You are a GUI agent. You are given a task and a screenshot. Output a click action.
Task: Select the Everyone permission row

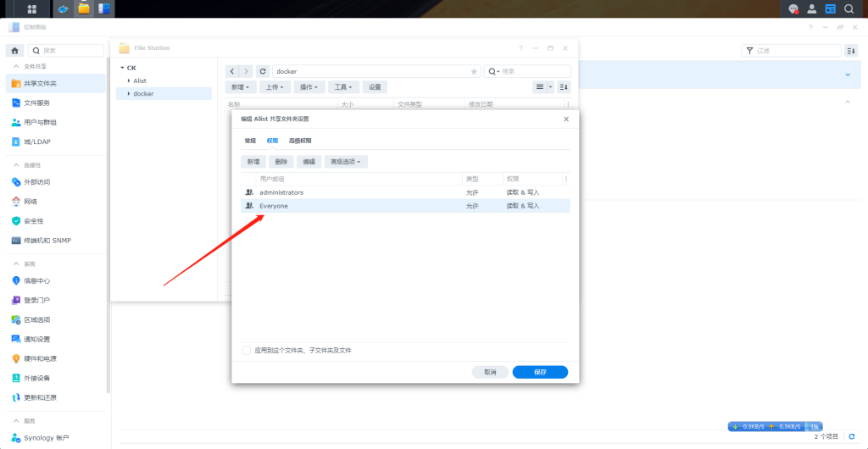coord(405,206)
